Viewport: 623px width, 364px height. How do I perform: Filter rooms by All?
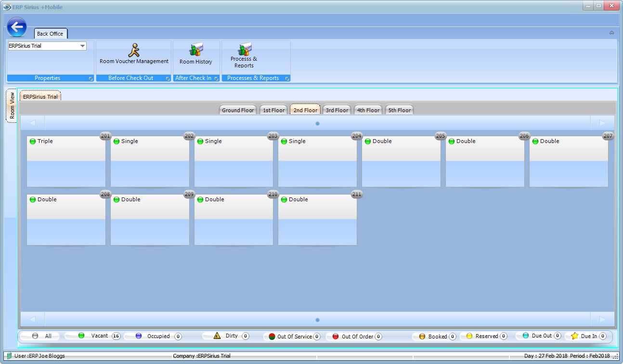point(48,336)
